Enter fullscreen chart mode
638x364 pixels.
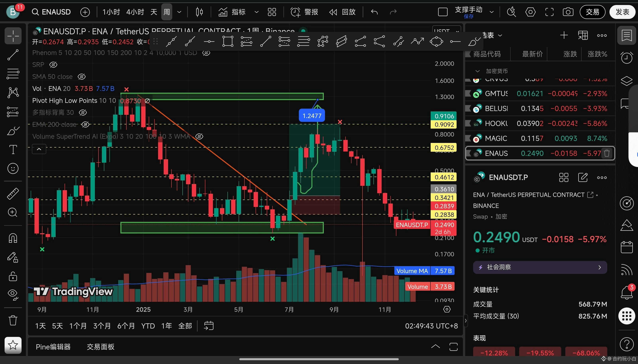549,12
